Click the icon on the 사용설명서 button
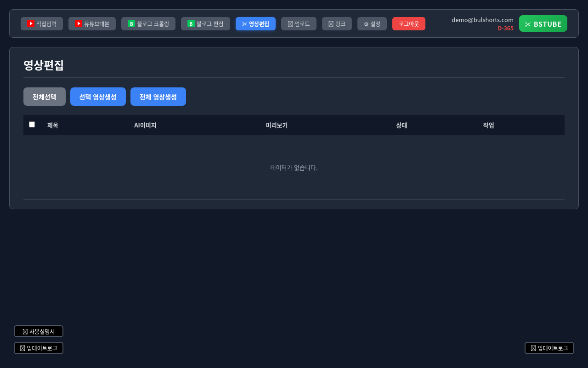 (25, 332)
